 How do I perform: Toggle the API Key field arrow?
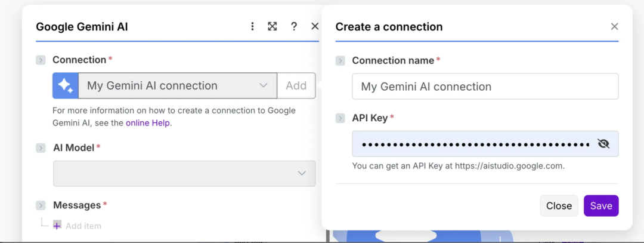340,118
